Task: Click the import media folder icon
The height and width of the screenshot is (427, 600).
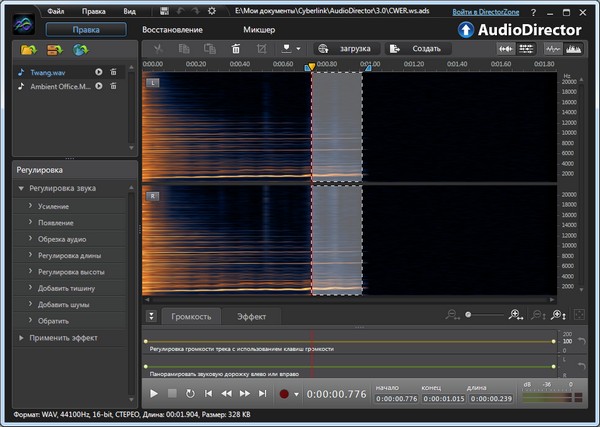Action: 28,49
